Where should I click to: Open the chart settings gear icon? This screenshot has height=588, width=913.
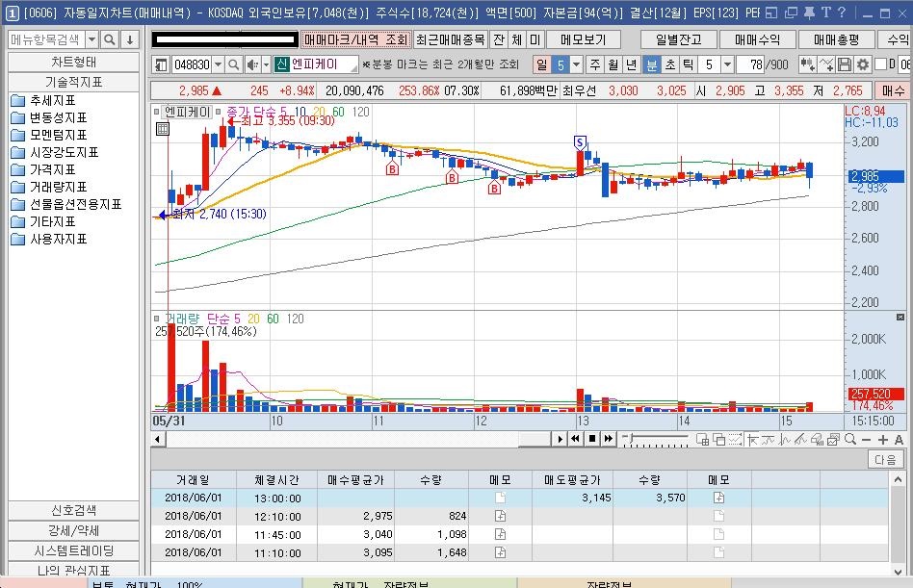[x=862, y=64]
